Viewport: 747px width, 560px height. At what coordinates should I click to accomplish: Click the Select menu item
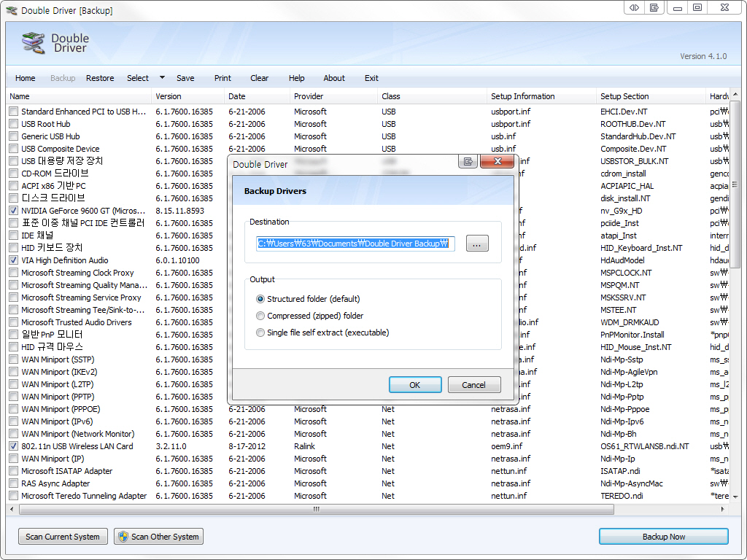point(138,78)
